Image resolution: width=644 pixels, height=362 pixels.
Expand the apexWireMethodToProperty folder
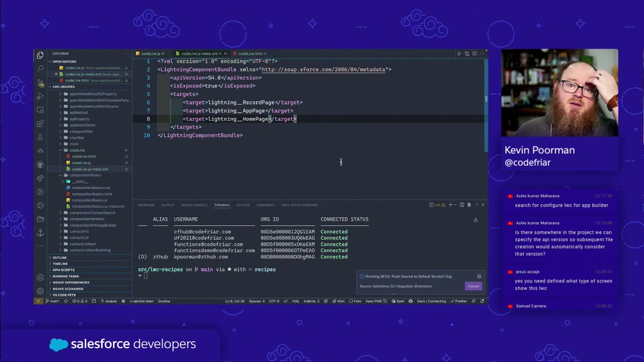(x=93, y=94)
